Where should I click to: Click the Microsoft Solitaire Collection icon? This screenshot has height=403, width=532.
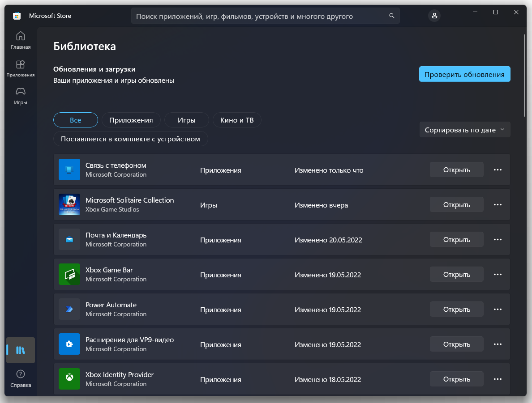tap(69, 204)
